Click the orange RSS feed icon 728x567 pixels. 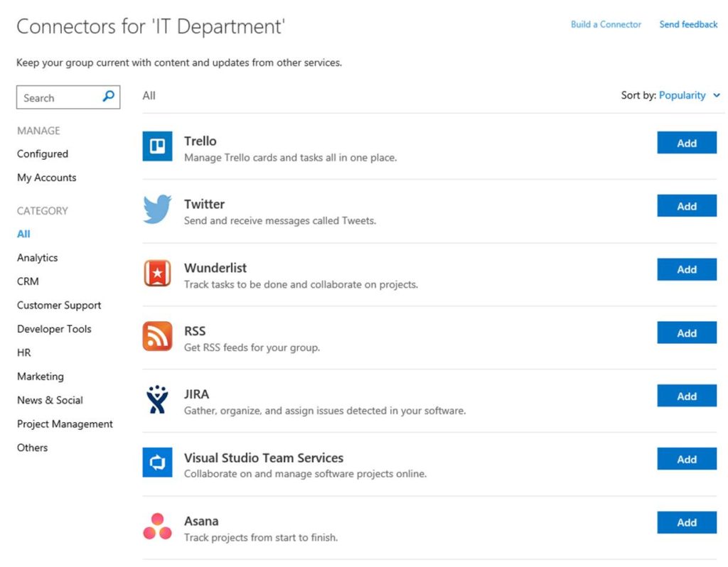pos(157,336)
